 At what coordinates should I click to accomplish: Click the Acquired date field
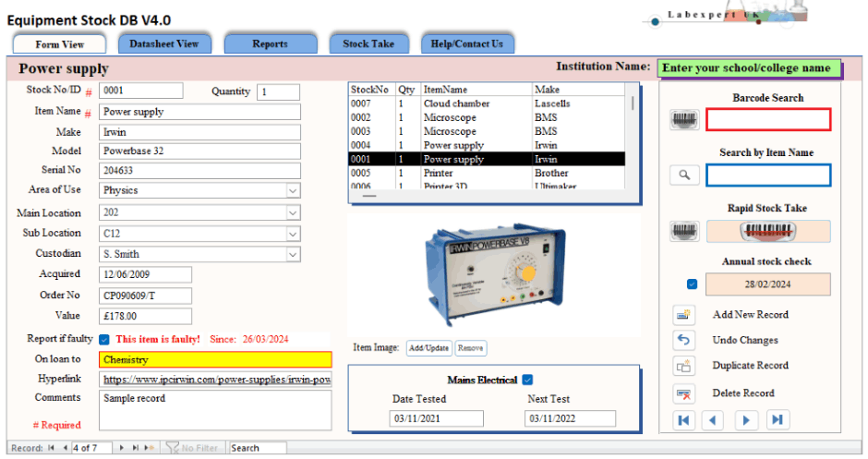(x=146, y=274)
